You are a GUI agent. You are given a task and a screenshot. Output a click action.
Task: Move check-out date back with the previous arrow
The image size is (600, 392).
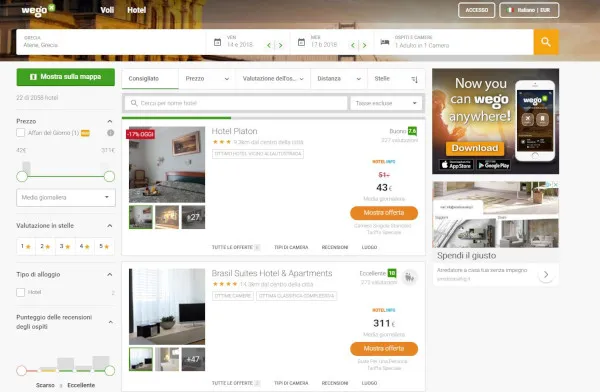point(353,45)
